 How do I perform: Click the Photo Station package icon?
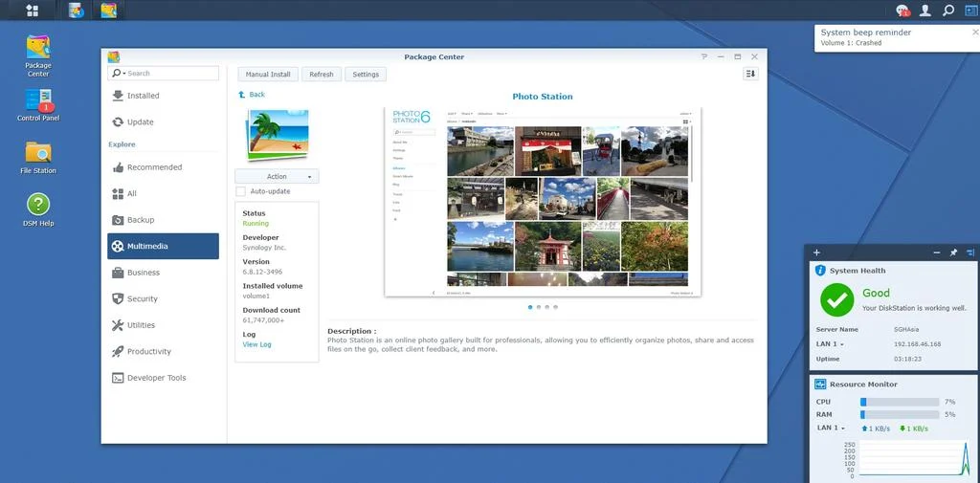pos(277,134)
